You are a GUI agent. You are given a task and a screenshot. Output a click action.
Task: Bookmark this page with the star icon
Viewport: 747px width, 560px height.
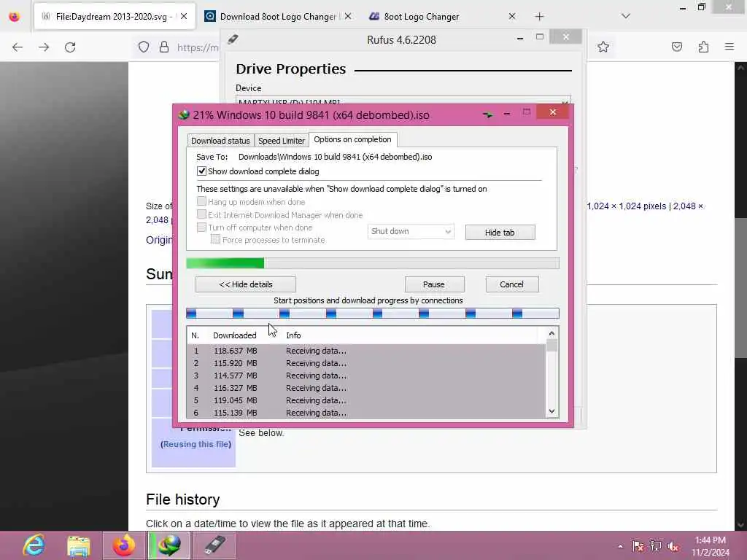tap(603, 47)
